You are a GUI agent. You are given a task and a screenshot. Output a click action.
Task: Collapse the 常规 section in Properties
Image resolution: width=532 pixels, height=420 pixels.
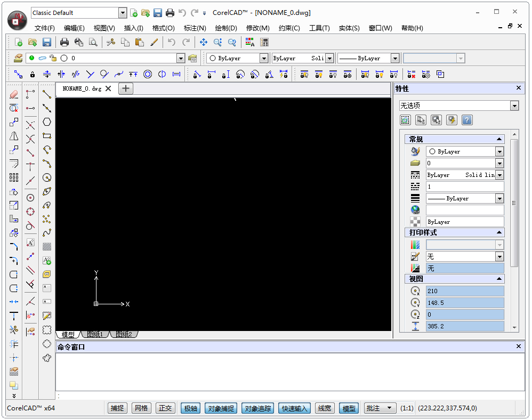coord(499,139)
